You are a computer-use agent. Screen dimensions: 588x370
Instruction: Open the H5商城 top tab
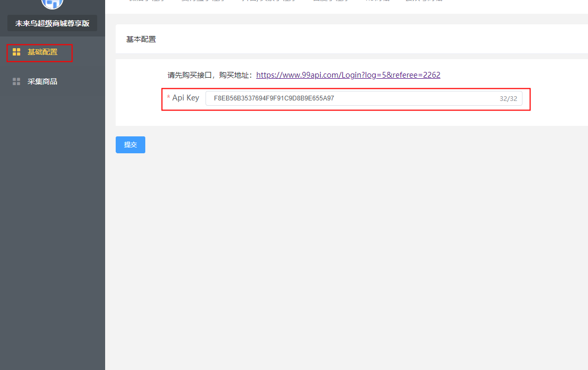click(x=376, y=2)
